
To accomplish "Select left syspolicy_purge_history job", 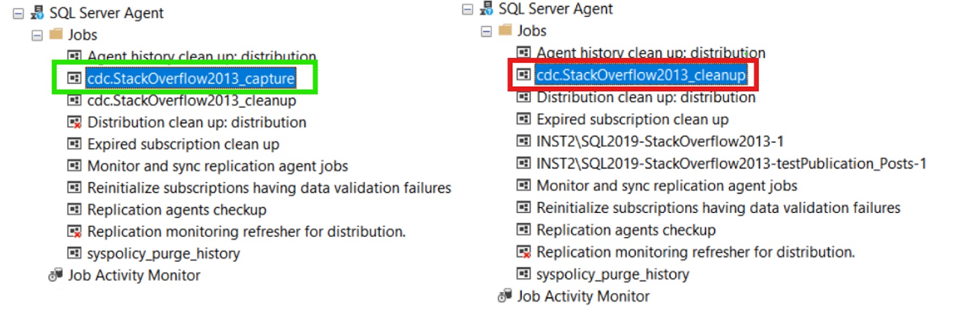I will point(164,254).
